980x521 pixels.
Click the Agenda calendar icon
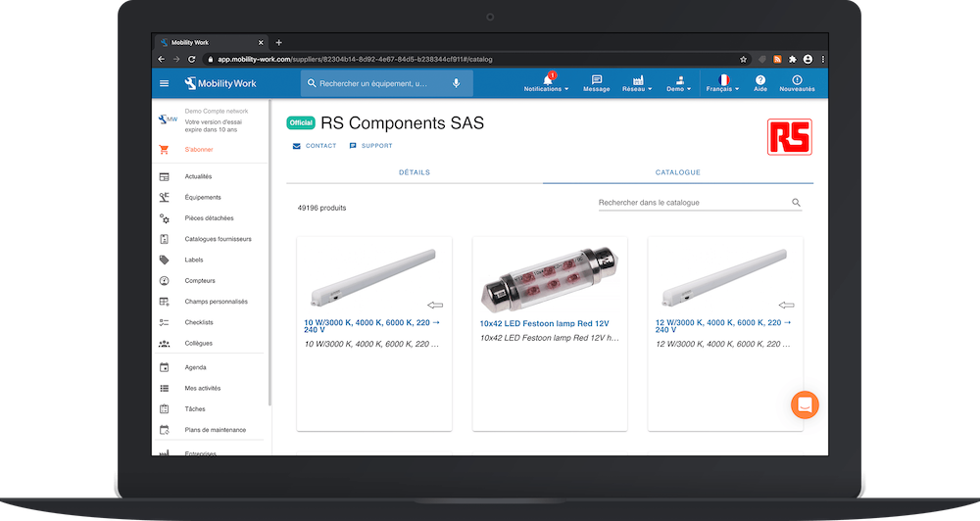[164, 367]
